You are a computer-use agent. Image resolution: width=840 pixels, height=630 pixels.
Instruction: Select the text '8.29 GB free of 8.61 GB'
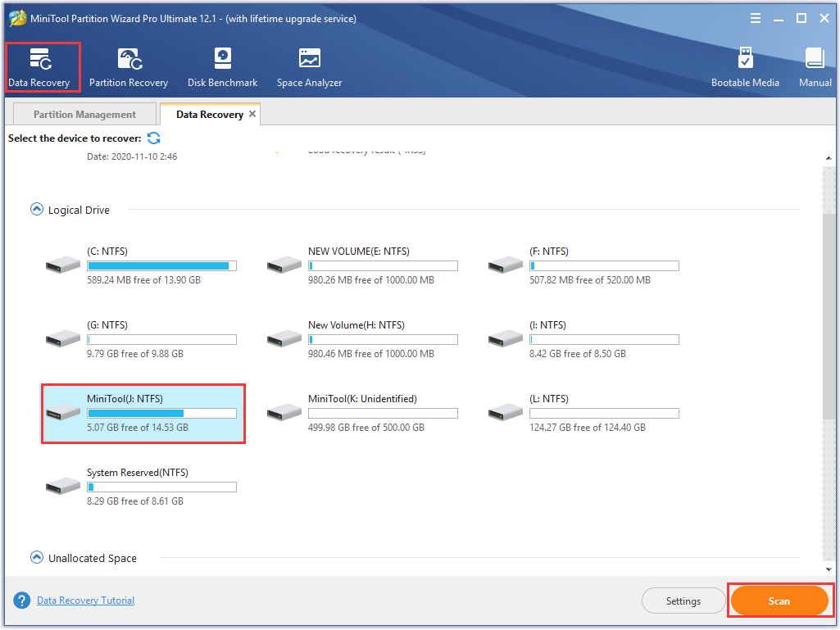click(x=135, y=501)
